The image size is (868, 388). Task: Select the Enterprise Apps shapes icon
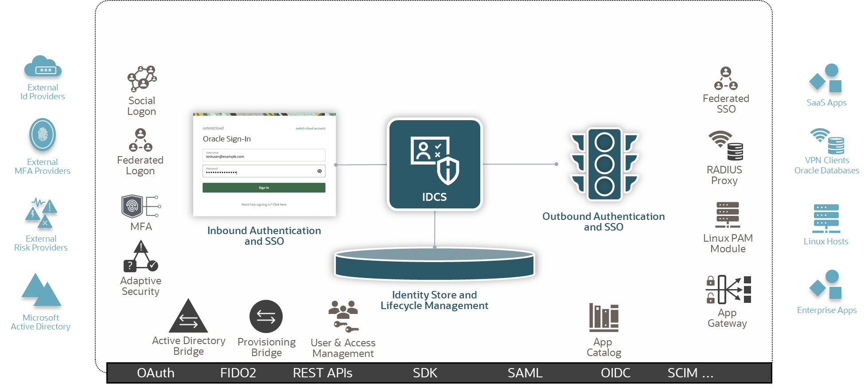825,284
